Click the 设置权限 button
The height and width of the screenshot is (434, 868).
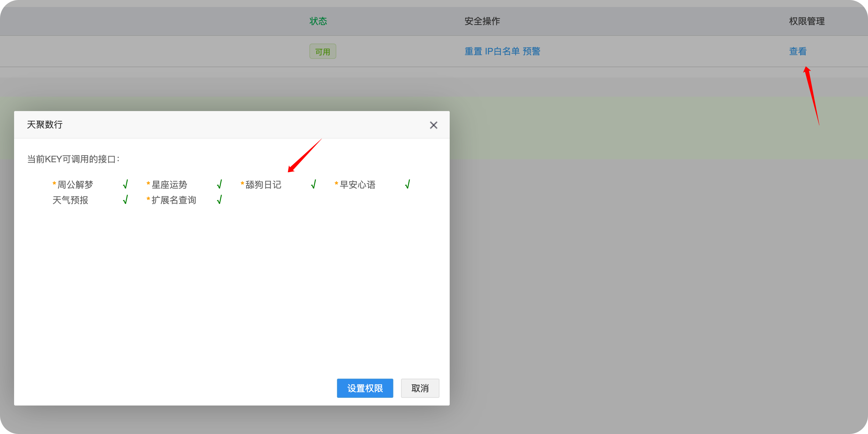tap(364, 388)
